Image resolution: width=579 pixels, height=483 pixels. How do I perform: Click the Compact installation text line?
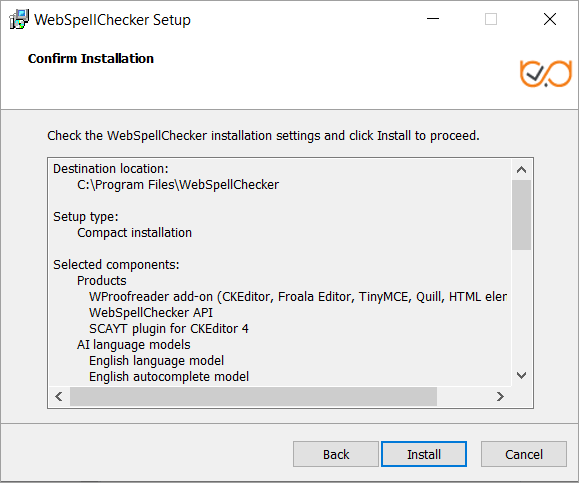point(134,233)
